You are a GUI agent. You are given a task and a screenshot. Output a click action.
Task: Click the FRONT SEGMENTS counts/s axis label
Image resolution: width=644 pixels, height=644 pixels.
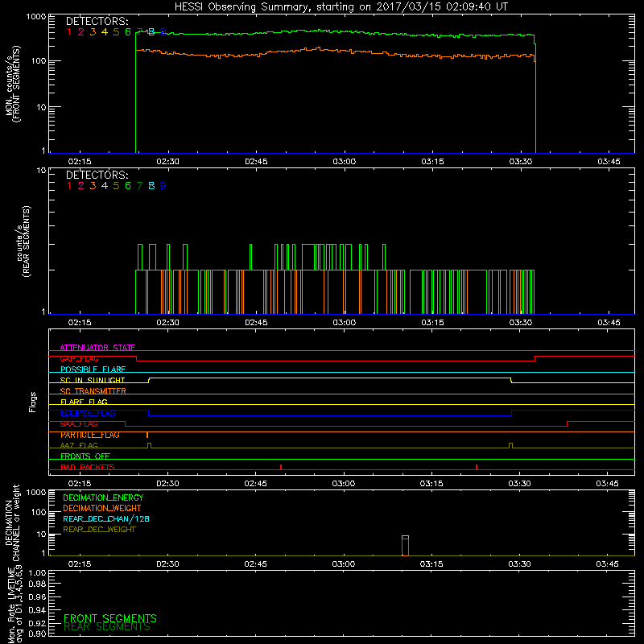coord(13,85)
